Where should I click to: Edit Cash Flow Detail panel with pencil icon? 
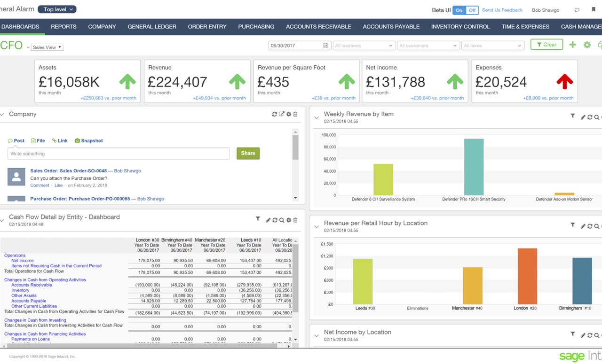coord(268,220)
